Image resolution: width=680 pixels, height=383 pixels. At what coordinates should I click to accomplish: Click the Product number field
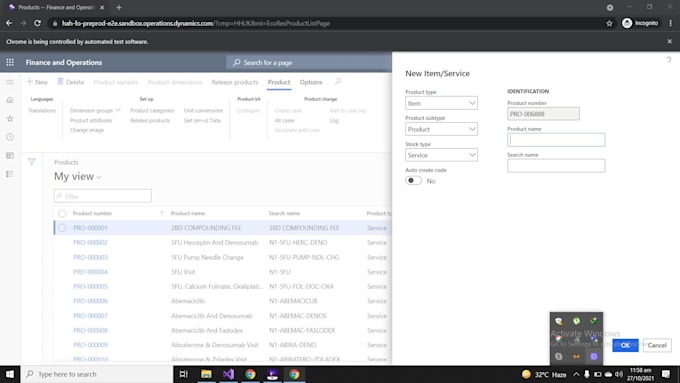(x=543, y=114)
